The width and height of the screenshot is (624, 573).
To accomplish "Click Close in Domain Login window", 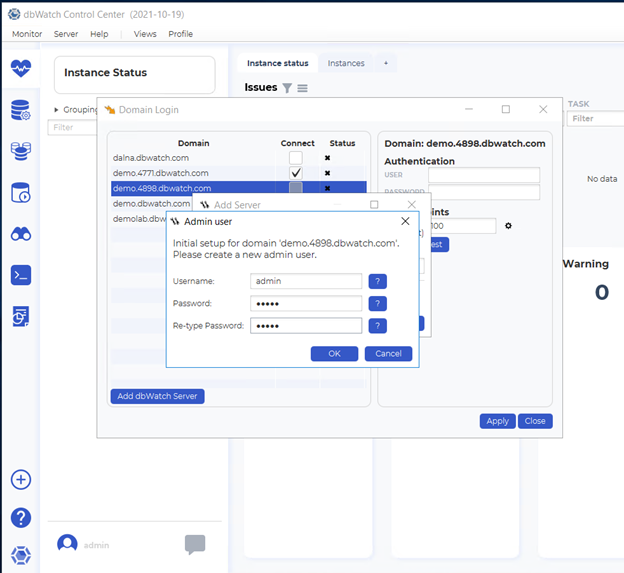I will [535, 421].
